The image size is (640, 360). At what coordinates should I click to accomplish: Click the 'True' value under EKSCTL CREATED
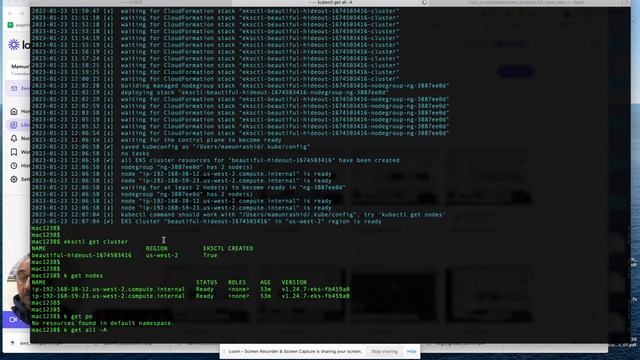[x=210, y=255]
